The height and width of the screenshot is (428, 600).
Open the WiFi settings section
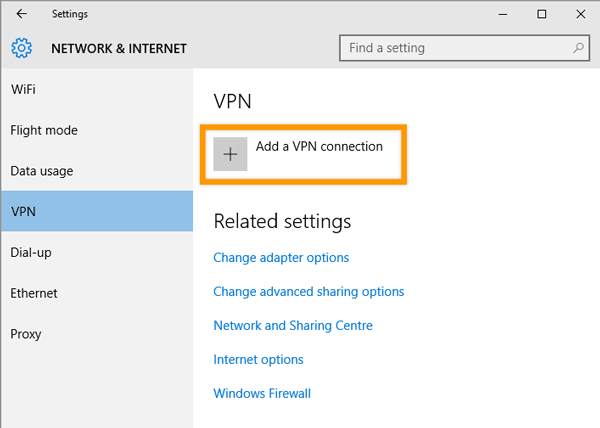coord(24,89)
